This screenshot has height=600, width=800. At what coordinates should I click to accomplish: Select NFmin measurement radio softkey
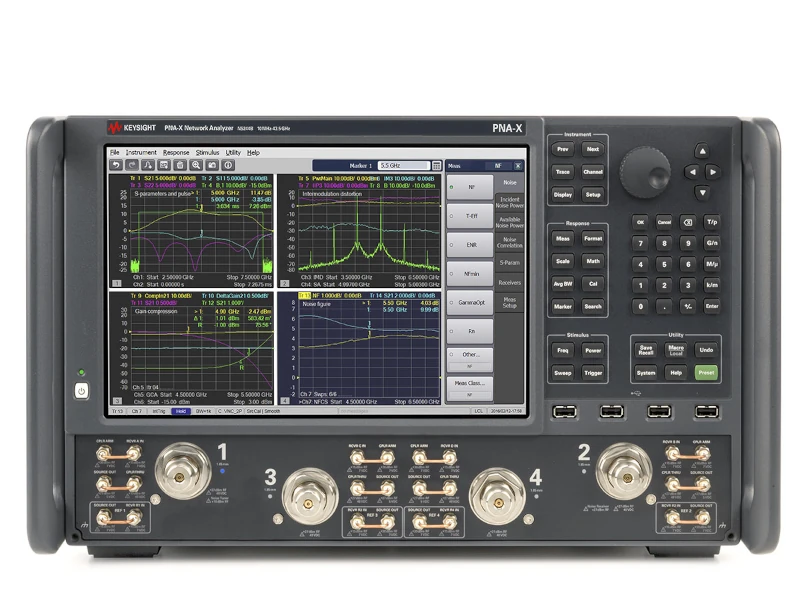(x=470, y=274)
